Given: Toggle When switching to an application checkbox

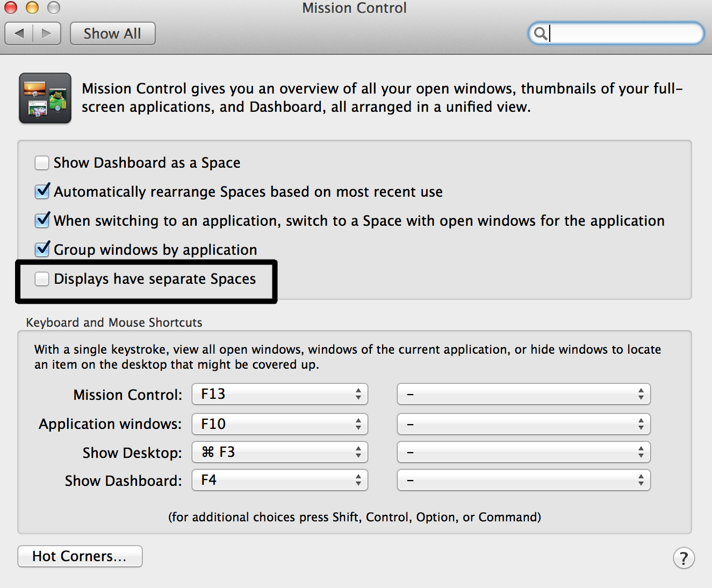Looking at the screenshot, I should coord(42,220).
